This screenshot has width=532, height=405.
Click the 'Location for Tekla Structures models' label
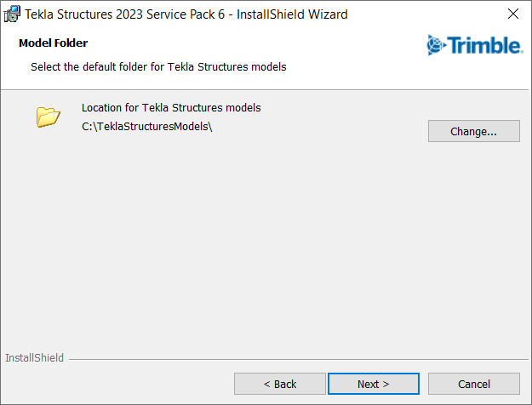171,108
